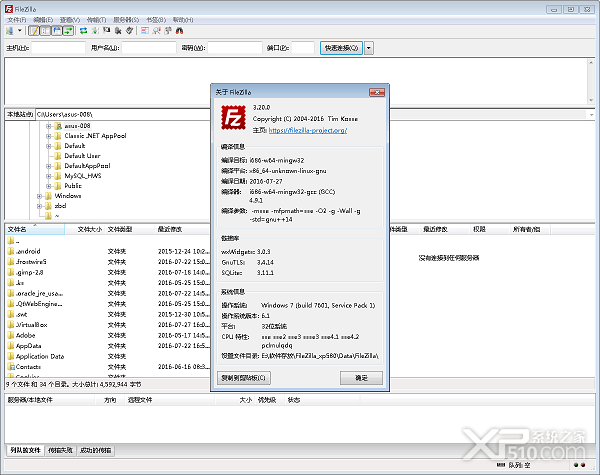
Task: Expand the asus-008 tree node
Action: pos(49,126)
